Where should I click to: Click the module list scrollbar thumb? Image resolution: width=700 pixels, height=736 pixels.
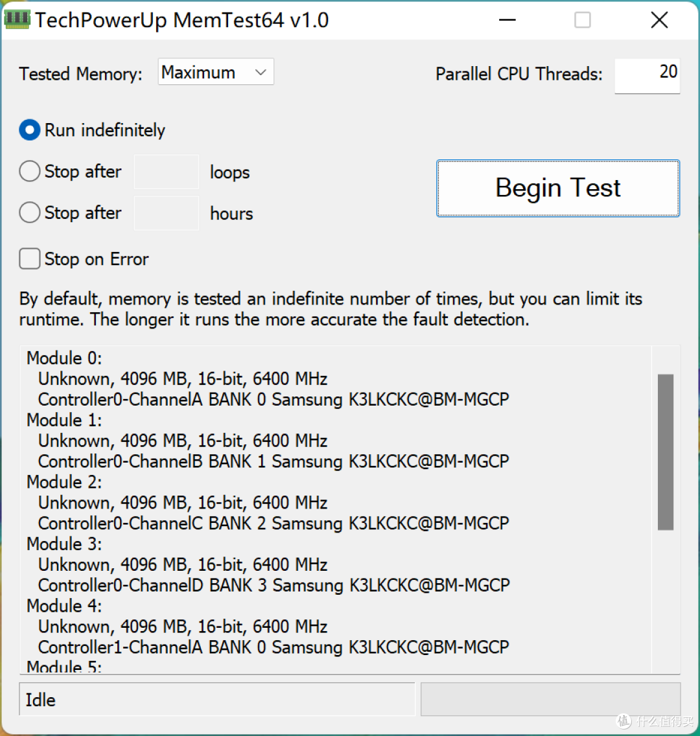click(665, 452)
